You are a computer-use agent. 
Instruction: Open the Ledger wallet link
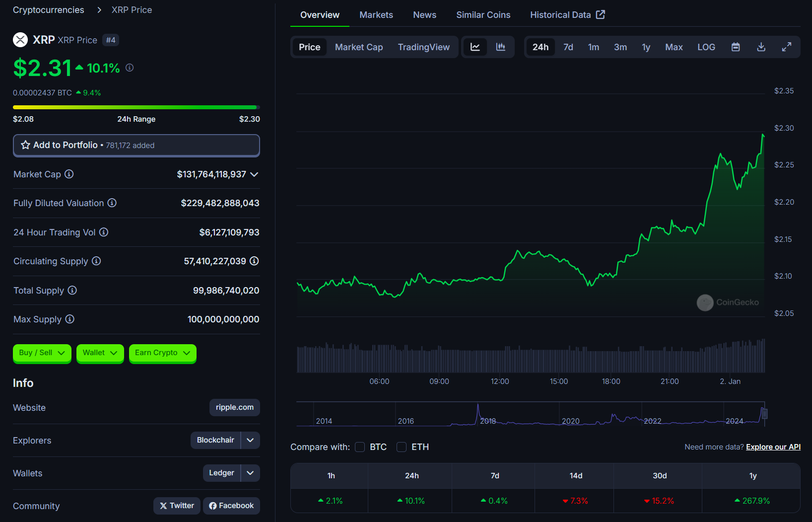point(221,473)
